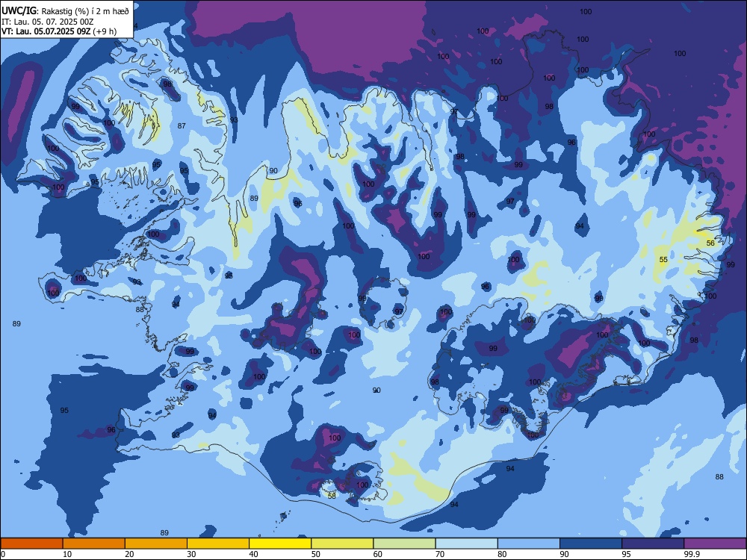
Task: Pick the 20–30 legend color block
Action: (x=156, y=544)
